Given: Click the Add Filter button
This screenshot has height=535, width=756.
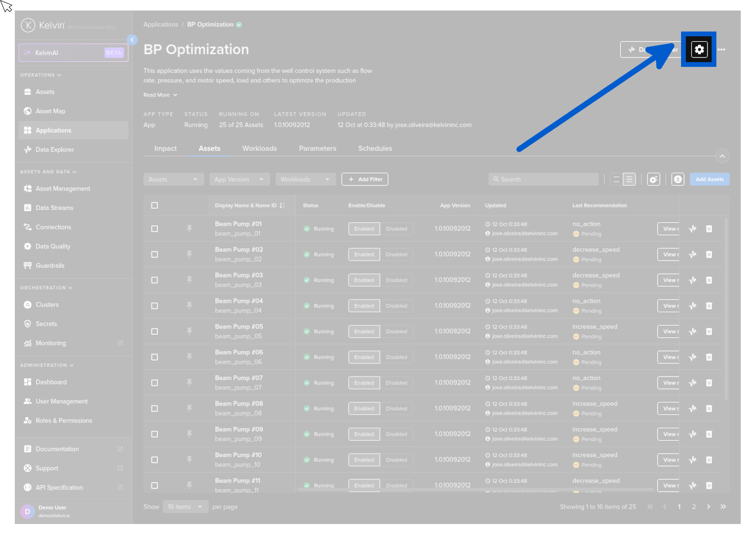Looking at the screenshot, I should (365, 180).
